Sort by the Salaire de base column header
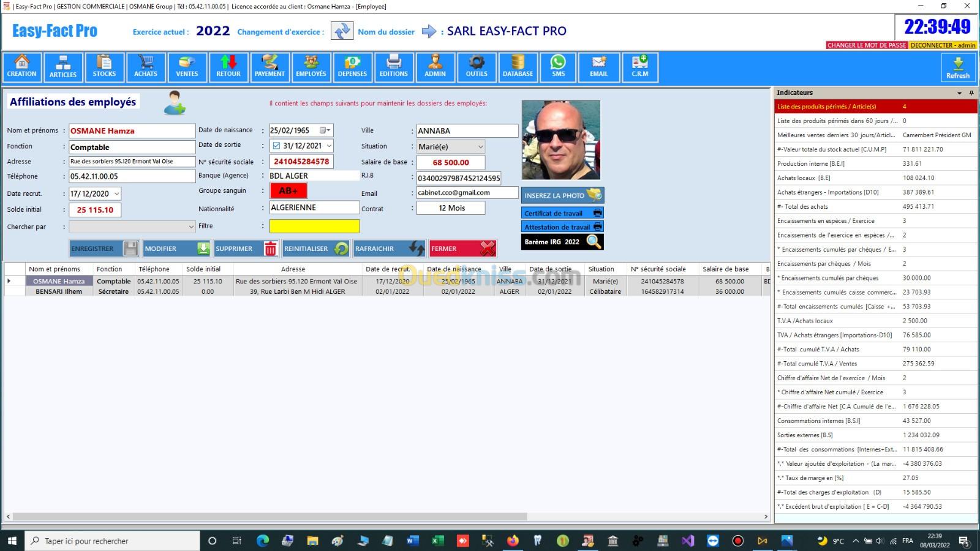The height and width of the screenshot is (551, 980). [x=725, y=269]
